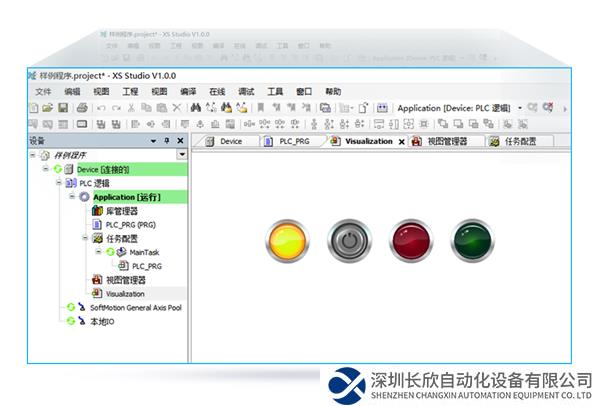The height and width of the screenshot is (406, 600).
Task: Open the 调试 menu
Action: click(x=246, y=91)
